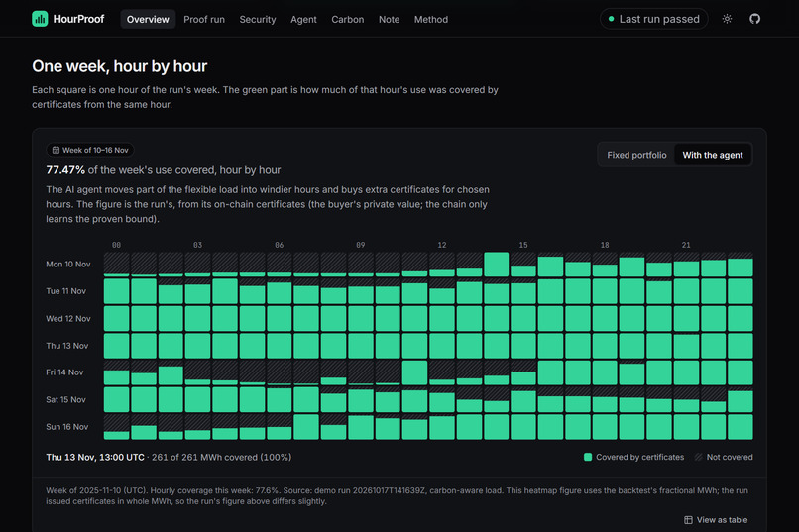Open the GitHub repository icon

click(754, 19)
